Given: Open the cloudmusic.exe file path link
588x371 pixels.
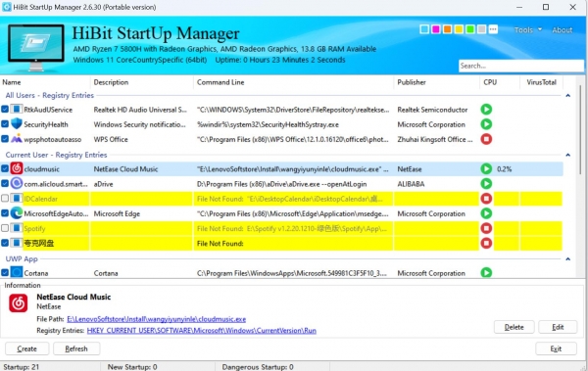Looking at the screenshot, I should [157, 319].
